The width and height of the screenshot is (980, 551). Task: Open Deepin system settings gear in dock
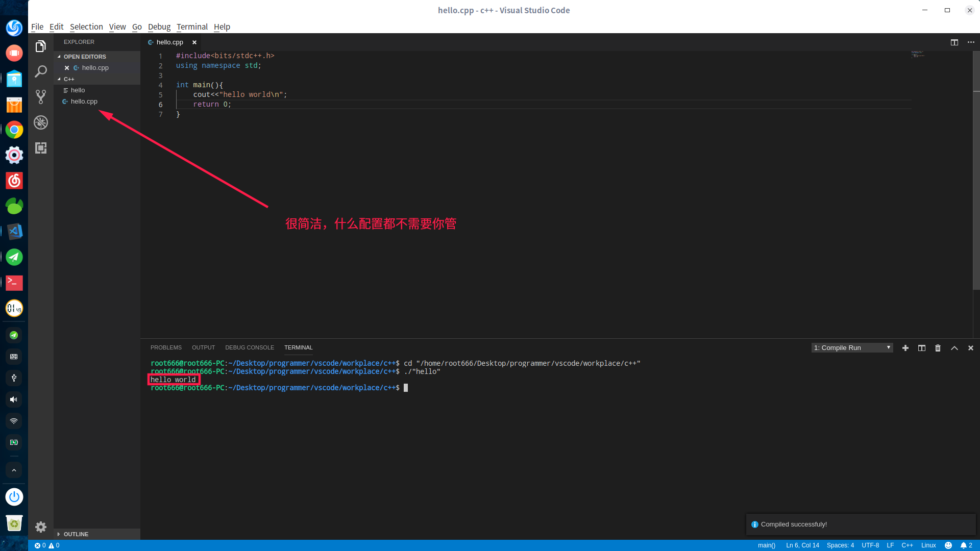tap(14, 155)
